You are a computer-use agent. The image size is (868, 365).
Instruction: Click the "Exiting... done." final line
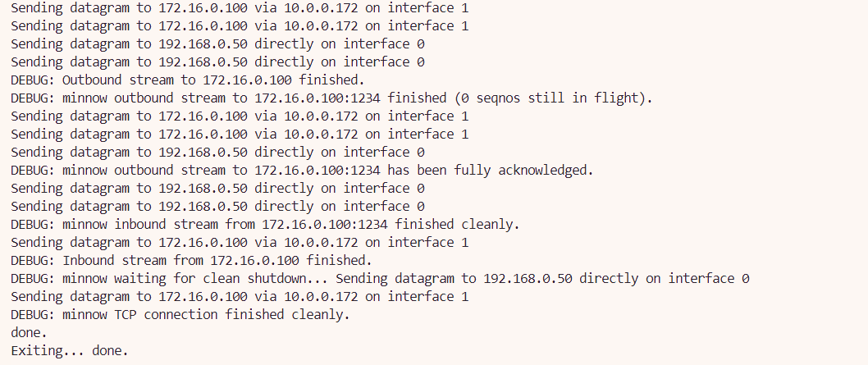click(70, 350)
